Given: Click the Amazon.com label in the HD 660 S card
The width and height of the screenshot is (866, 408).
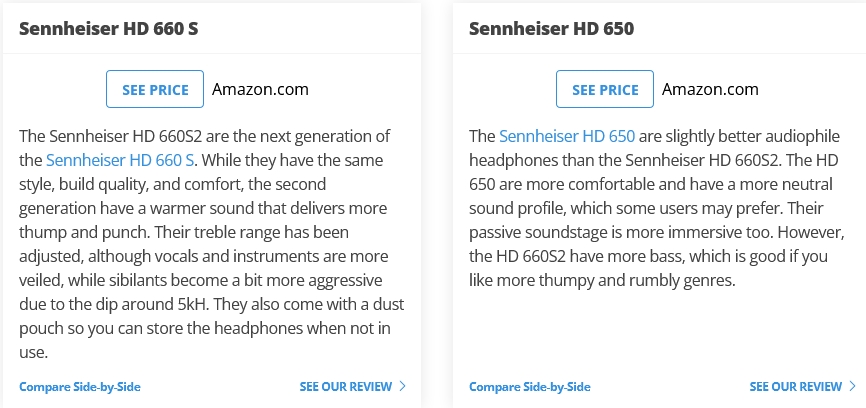Looking at the screenshot, I should (260, 89).
